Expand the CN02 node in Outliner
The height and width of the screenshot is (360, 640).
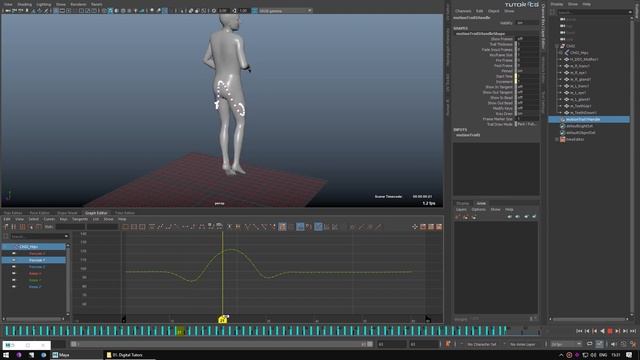click(x=557, y=46)
